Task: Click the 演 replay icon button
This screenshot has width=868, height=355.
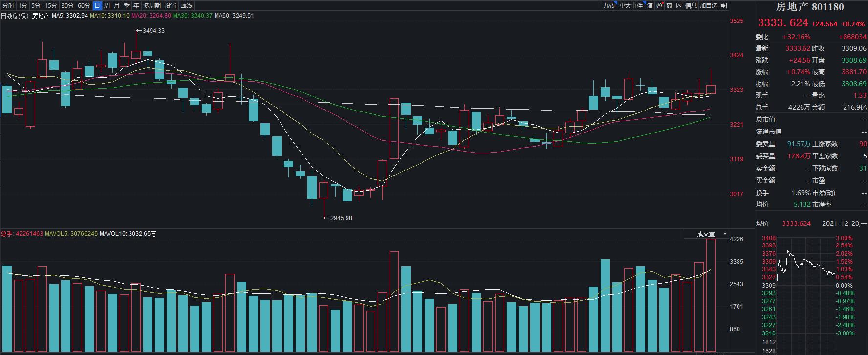Action: tap(650, 6)
